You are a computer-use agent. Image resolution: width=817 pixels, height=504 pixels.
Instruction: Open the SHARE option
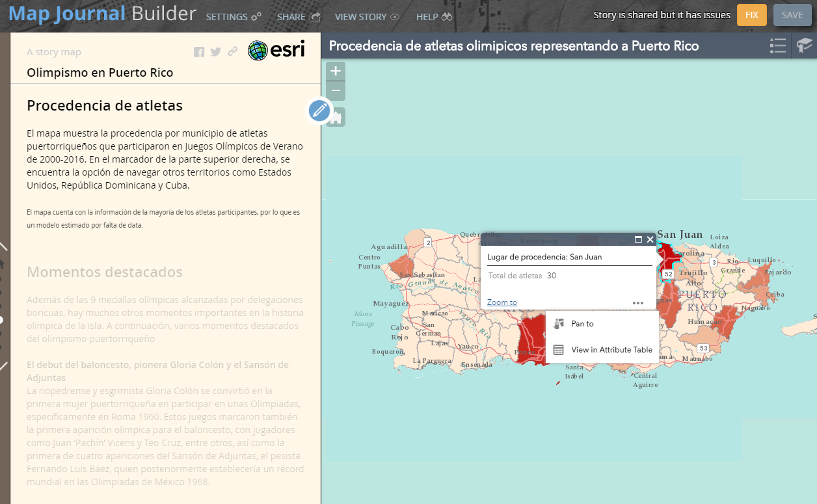(299, 17)
